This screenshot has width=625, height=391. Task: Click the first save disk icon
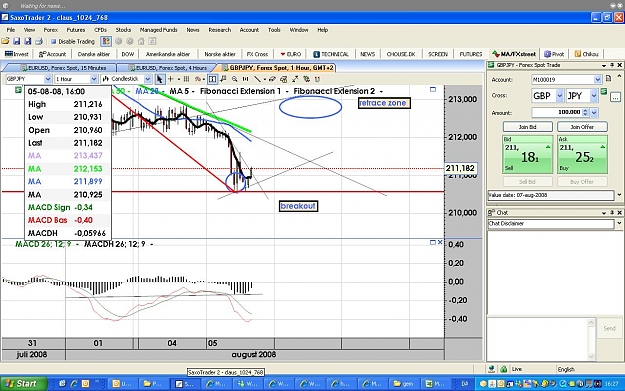pos(16,41)
